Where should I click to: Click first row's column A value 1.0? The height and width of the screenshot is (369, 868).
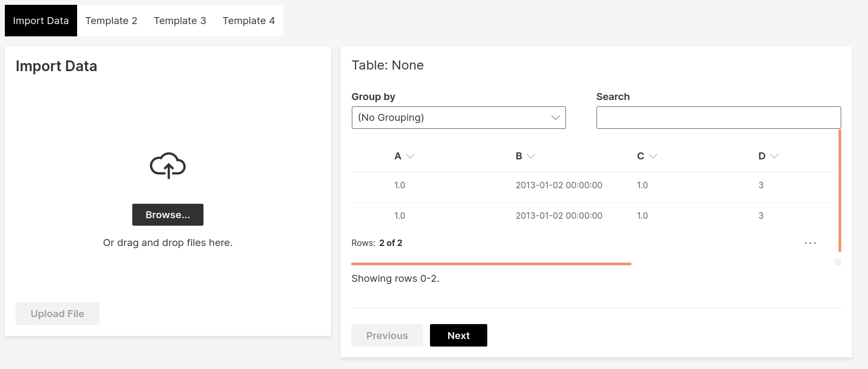click(x=399, y=185)
